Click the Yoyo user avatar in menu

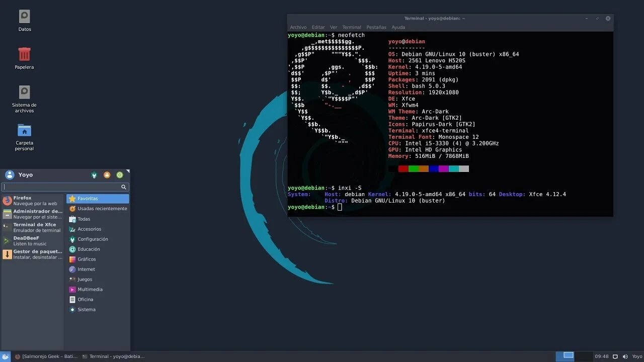(10, 175)
